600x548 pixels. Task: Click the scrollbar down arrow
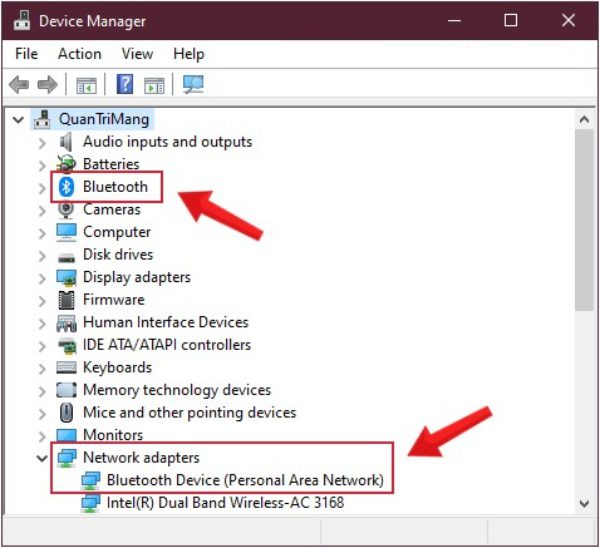[x=584, y=503]
